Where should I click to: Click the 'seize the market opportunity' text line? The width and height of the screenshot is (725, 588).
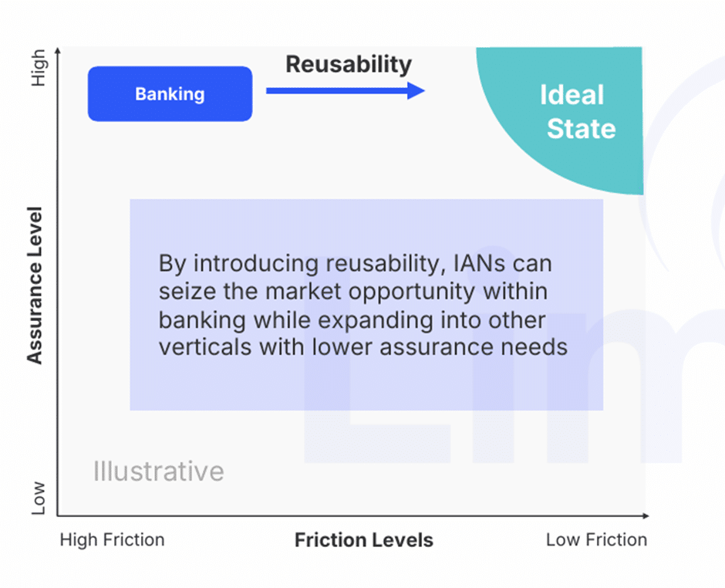[353, 292]
